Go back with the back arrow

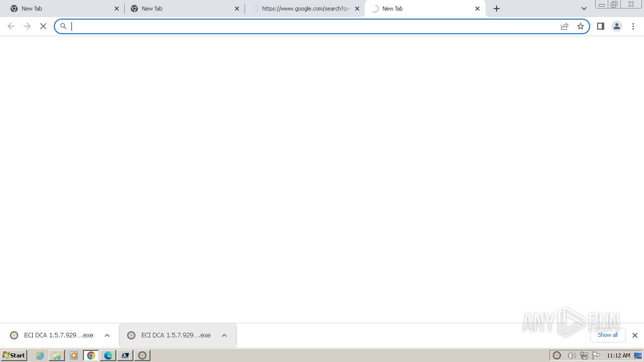(11, 26)
